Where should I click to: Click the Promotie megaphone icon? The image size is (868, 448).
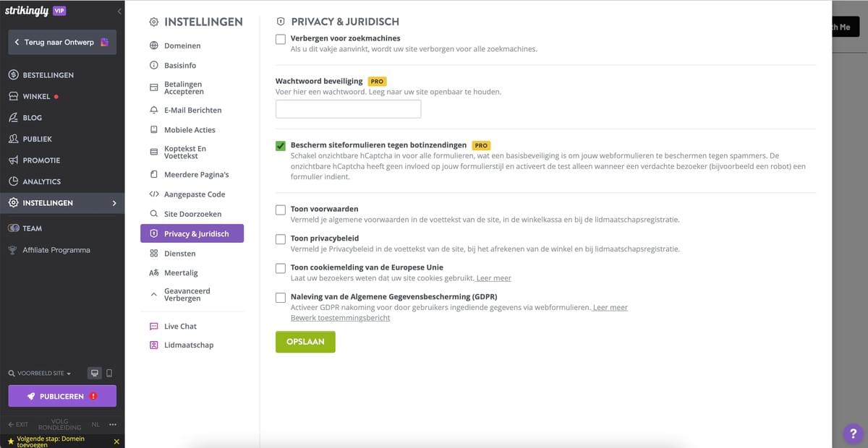click(x=13, y=160)
